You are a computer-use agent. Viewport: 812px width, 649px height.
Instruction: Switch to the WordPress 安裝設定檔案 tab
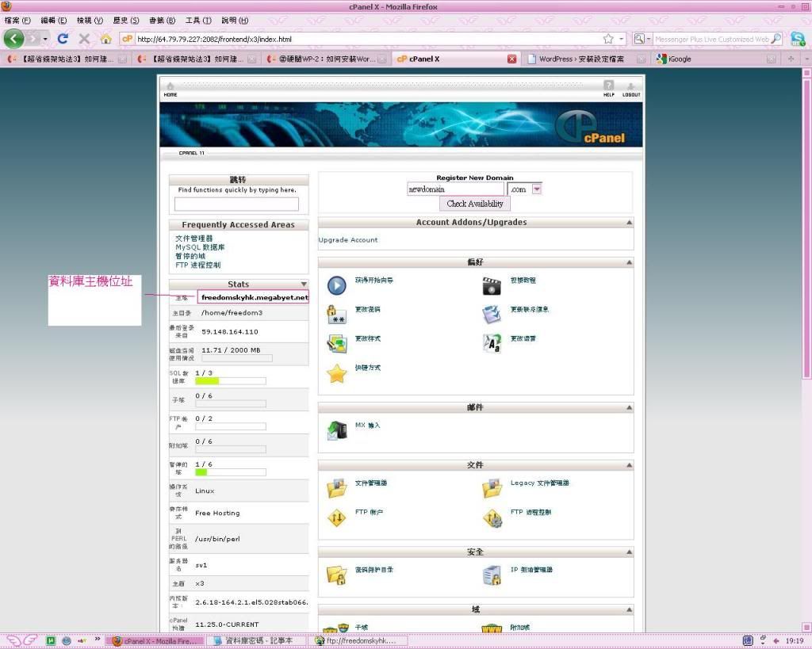pos(586,59)
